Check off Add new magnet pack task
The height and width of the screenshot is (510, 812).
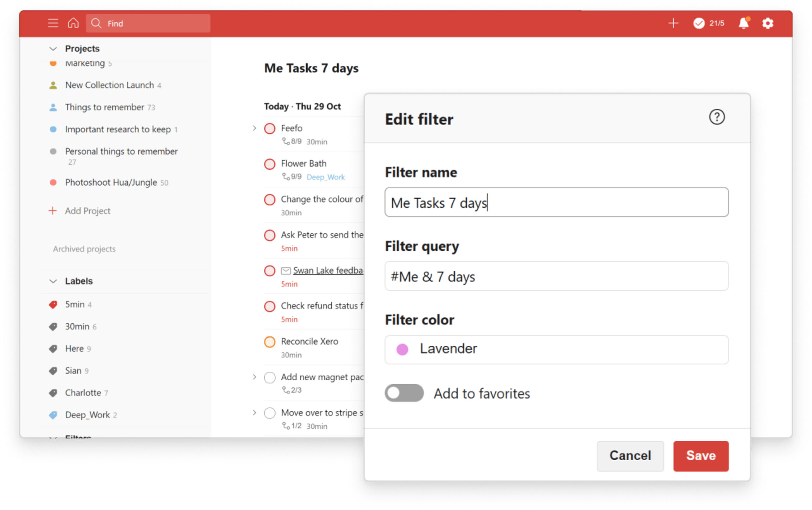[270, 378]
